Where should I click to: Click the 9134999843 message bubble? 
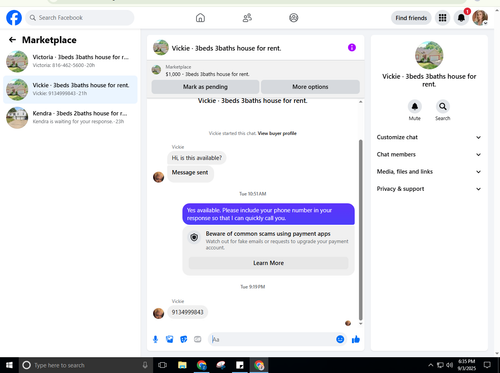coord(187,312)
